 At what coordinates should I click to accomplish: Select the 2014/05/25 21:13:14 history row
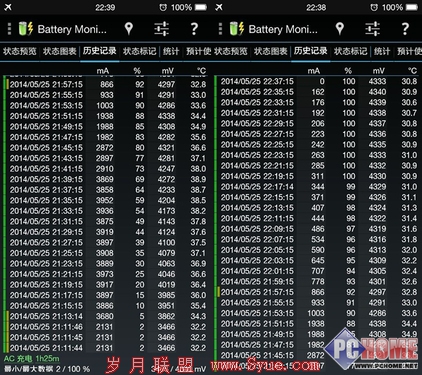tap(106, 316)
